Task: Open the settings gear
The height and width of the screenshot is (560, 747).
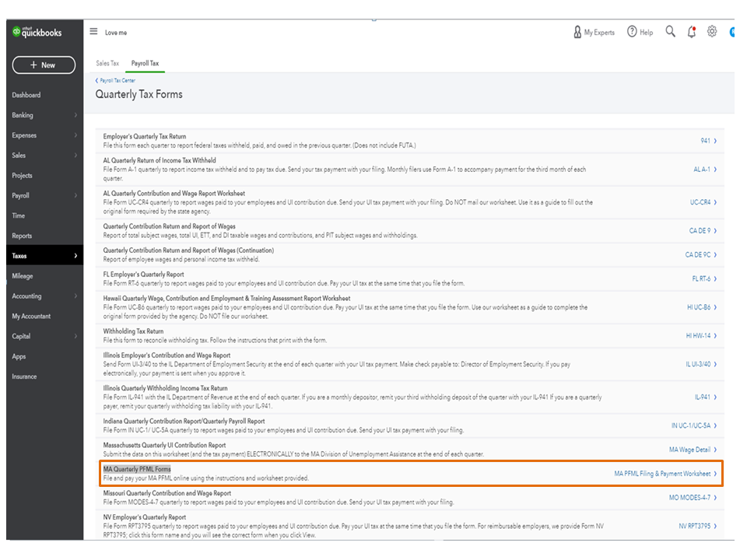Action: click(712, 32)
